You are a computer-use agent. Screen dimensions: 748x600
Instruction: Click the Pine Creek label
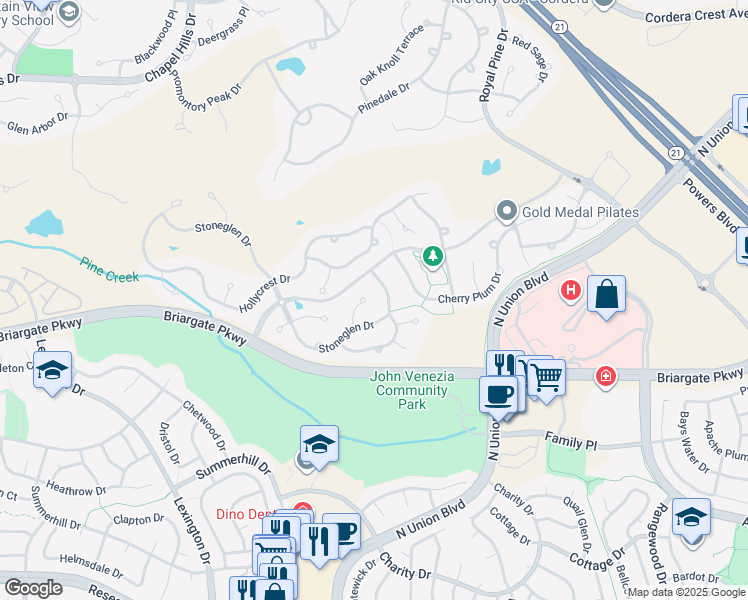pos(109,270)
